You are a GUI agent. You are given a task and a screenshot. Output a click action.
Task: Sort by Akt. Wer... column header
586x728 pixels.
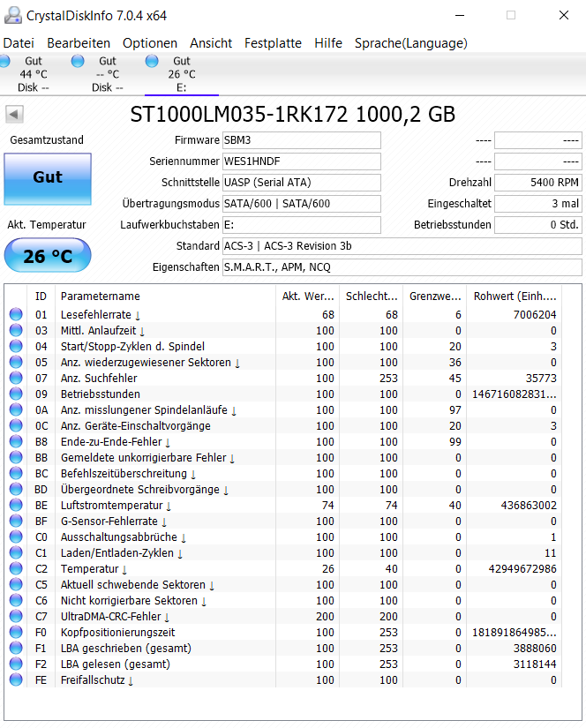point(308,296)
